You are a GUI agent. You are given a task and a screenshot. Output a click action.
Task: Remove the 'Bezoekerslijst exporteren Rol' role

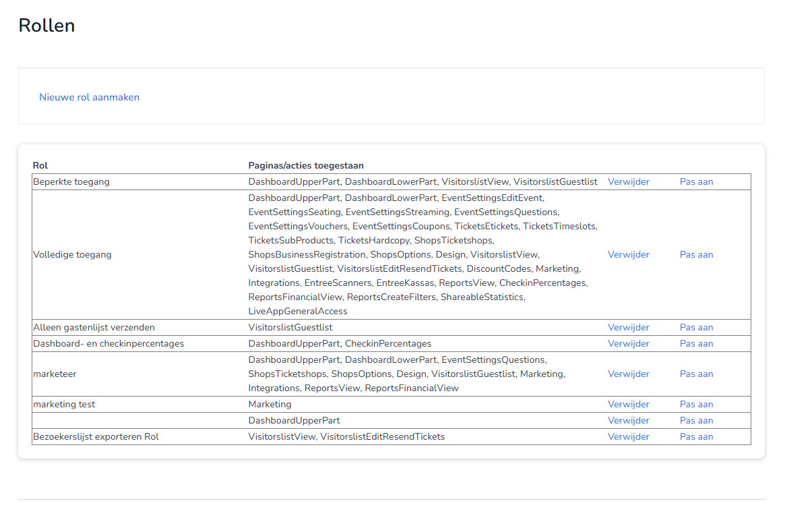point(628,437)
